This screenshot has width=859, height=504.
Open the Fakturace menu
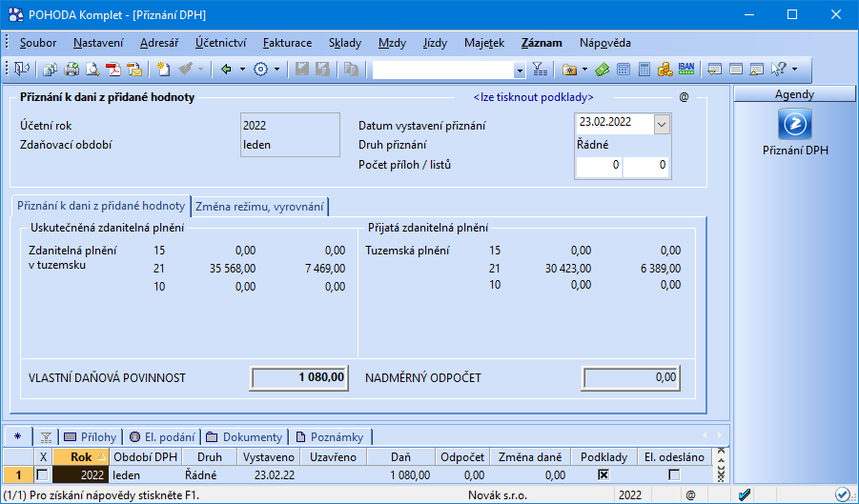click(x=287, y=43)
